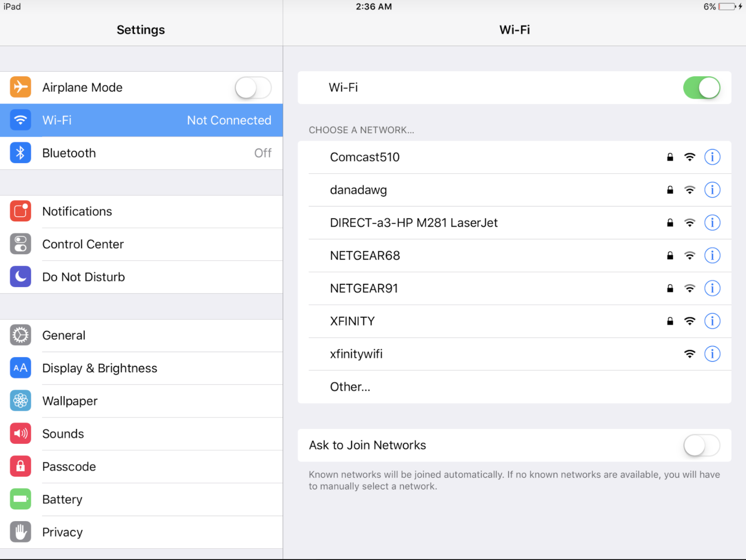Tap battery indicator in status bar

(727, 7)
